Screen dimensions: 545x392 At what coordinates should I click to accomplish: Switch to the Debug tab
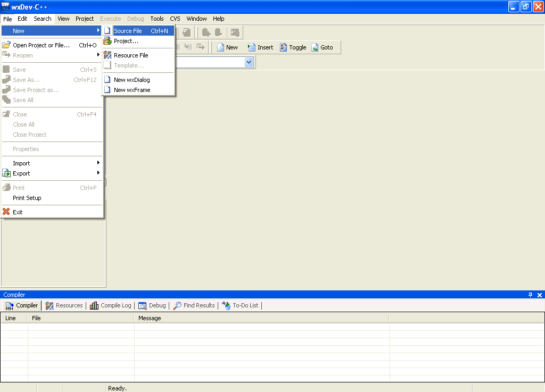pyautogui.click(x=152, y=305)
